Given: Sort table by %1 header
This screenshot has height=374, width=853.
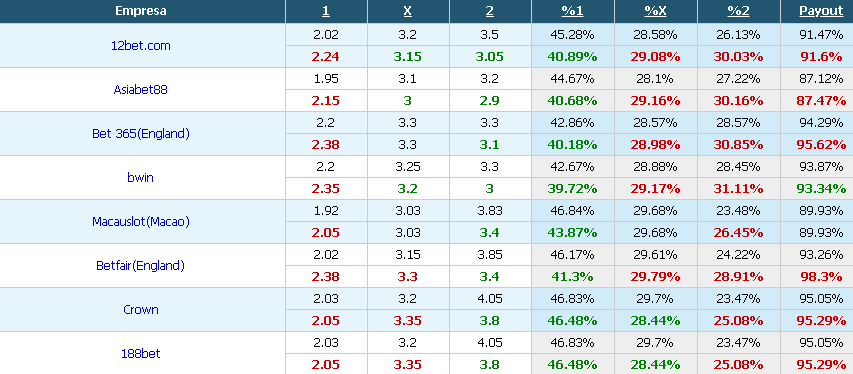Looking at the screenshot, I should [572, 11].
